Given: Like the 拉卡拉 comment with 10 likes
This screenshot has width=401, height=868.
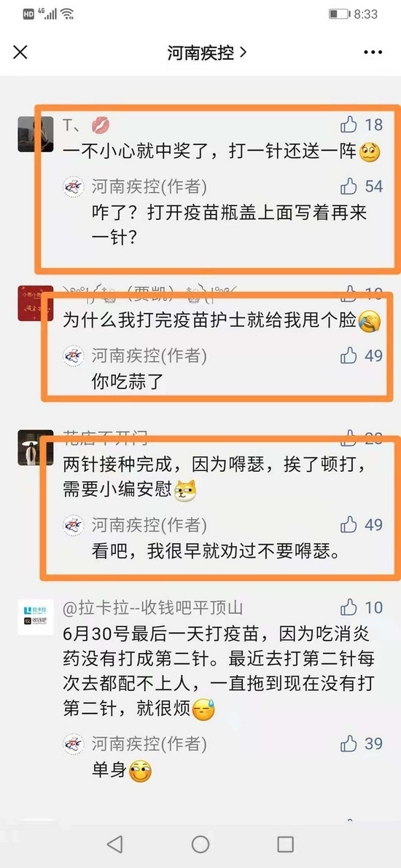Looking at the screenshot, I should (x=349, y=607).
